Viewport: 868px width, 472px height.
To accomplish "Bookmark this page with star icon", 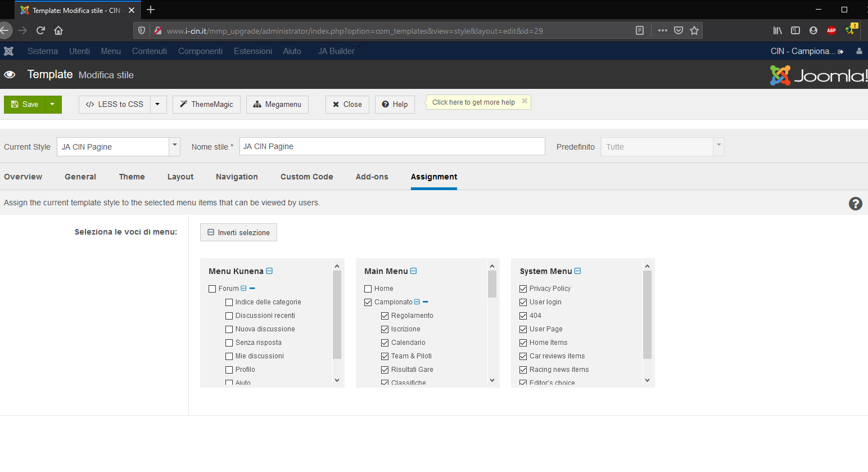I will tap(694, 30).
